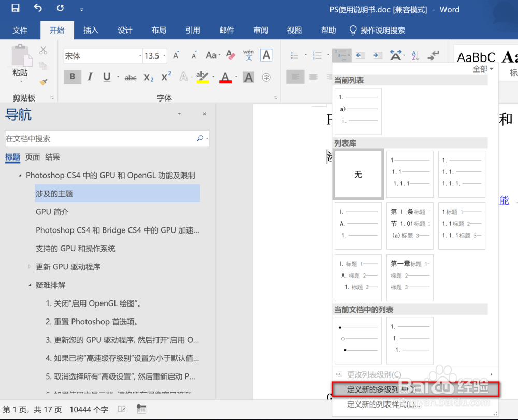Click the bullets list icon

(x=295, y=55)
